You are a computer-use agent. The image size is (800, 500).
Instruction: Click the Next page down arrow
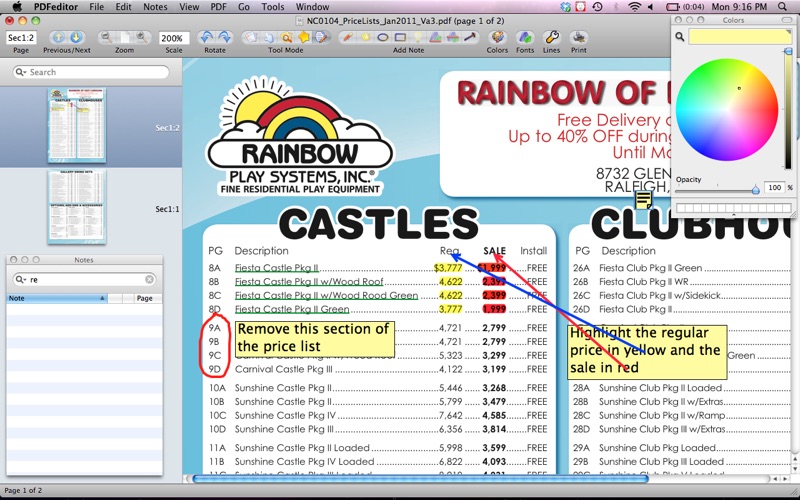point(76,37)
